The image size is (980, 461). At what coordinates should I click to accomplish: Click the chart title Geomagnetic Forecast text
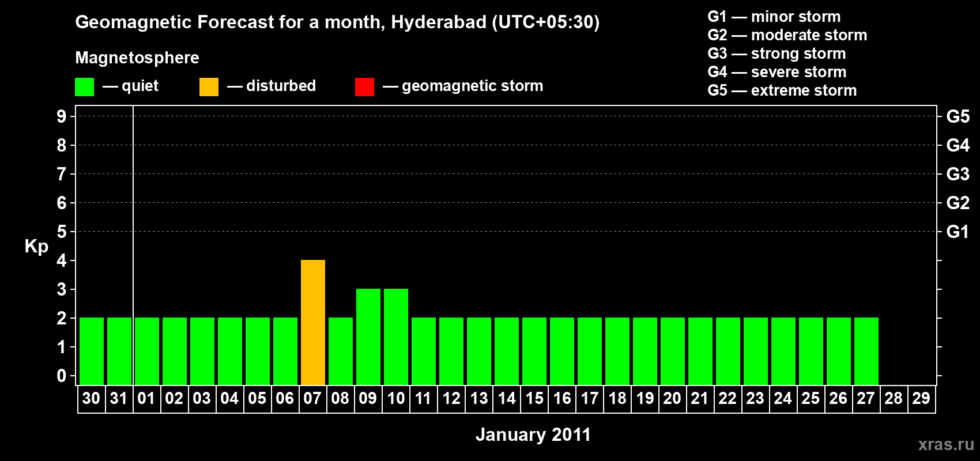tap(337, 22)
